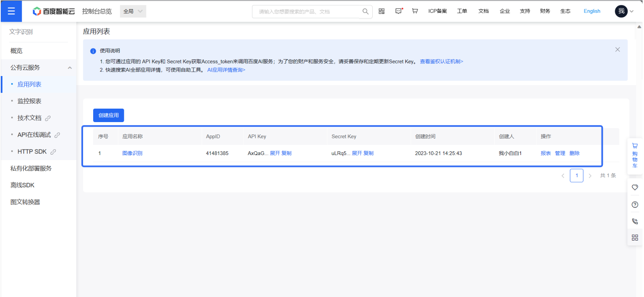This screenshot has height=297, width=644.
Task: Open the 生态 menu
Action: 565,11
